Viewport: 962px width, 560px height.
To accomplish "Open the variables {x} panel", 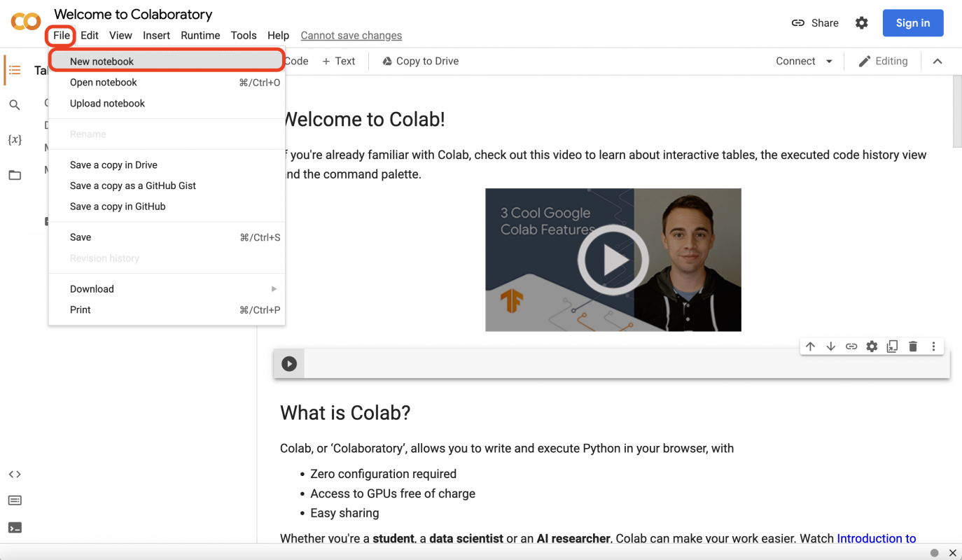I will pos(15,140).
